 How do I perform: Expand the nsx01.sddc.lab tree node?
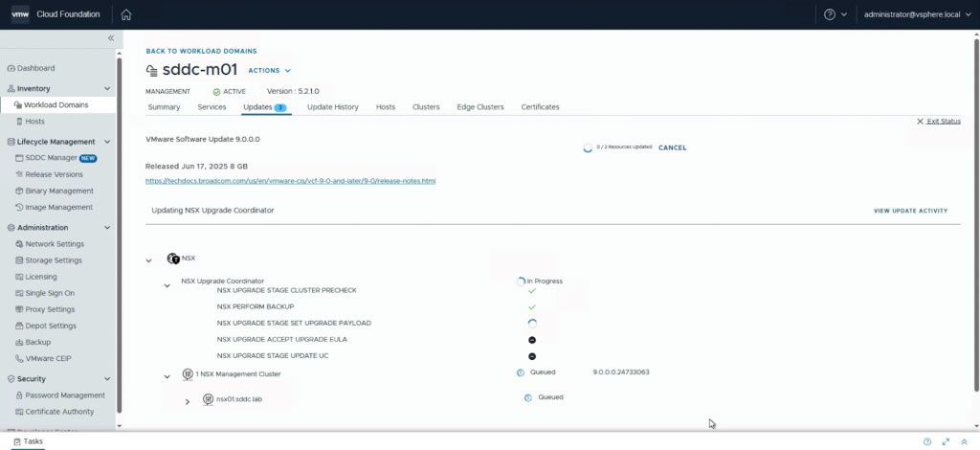[x=188, y=401]
